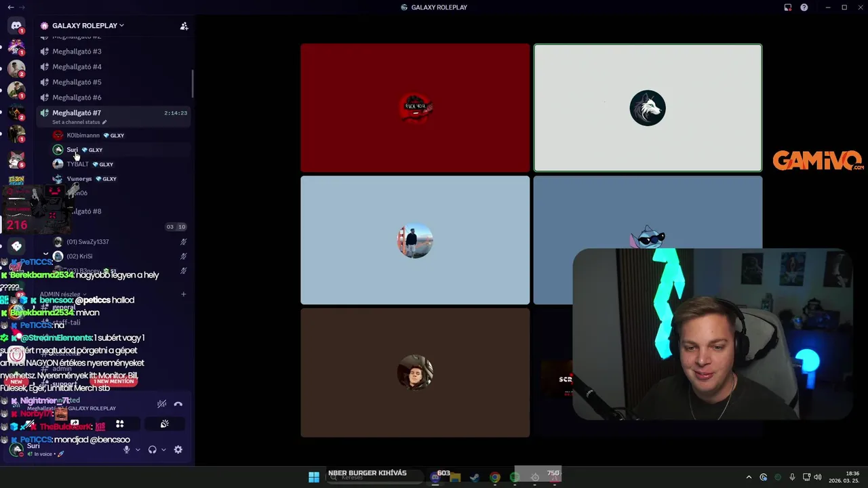Click the 1 NEW MENTION pill
The height and width of the screenshot is (488, 868).
click(113, 382)
